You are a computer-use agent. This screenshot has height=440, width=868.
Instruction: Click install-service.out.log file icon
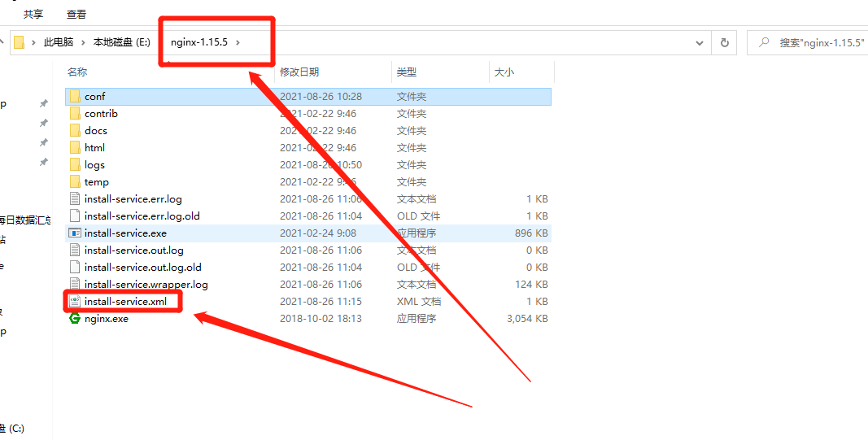75,250
